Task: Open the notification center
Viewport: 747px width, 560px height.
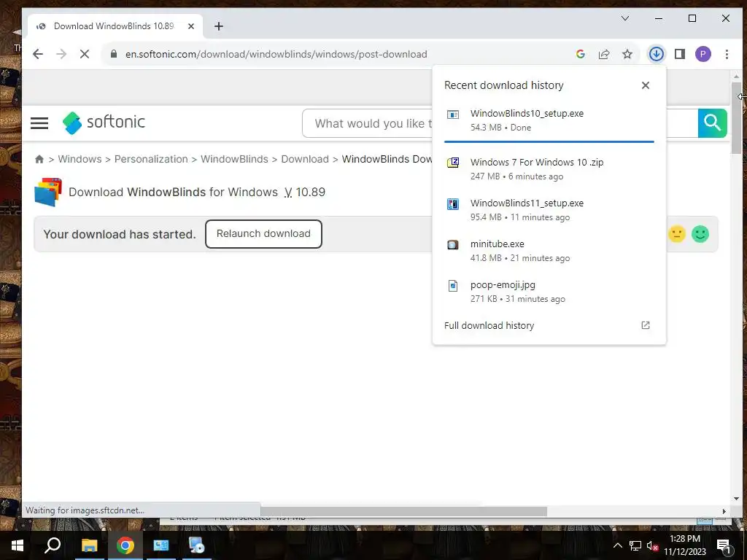Action: click(724, 545)
